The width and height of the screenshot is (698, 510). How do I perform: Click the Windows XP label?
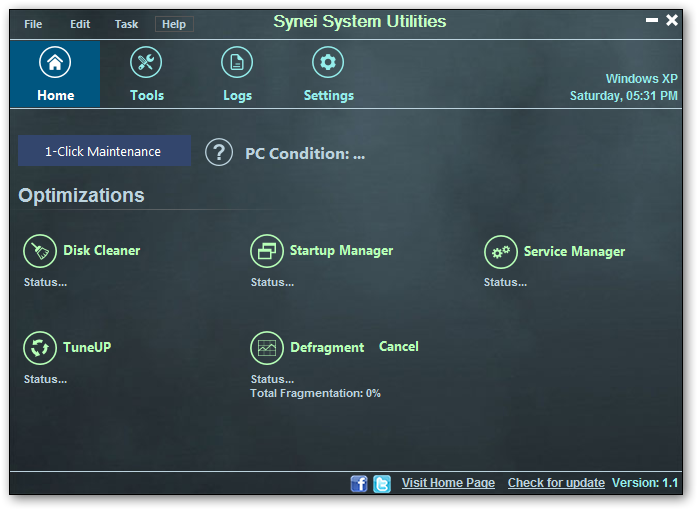641,79
